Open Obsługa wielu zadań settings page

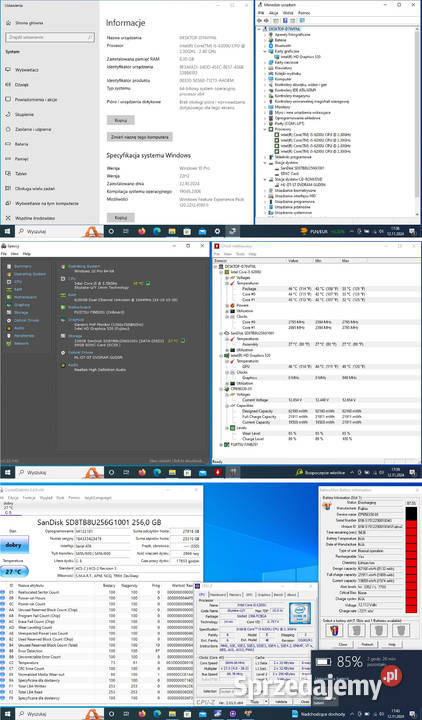click(x=35, y=188)
